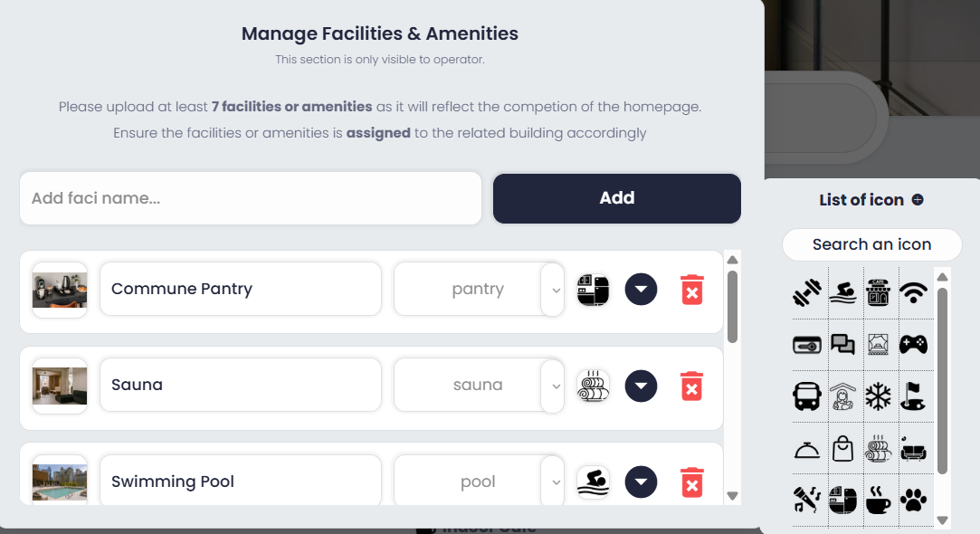
Task: Open the Sauna row dropdown arrow
Action: tap(641, 386)
